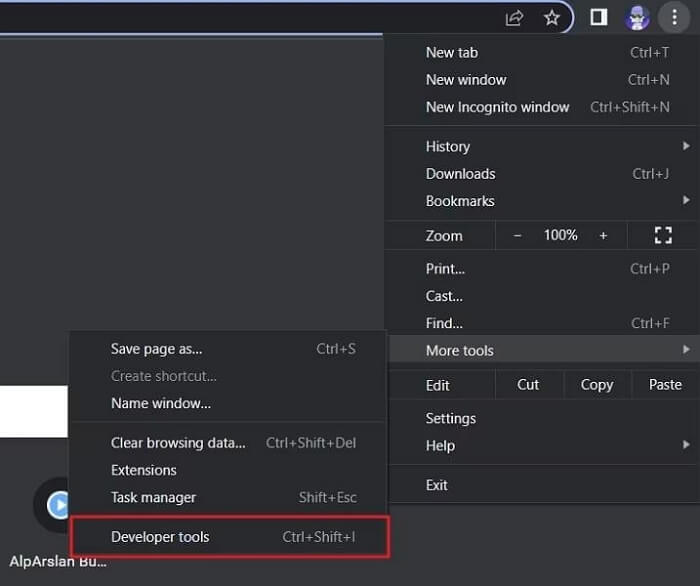Click the 100% zoom level value

[560, 235]
